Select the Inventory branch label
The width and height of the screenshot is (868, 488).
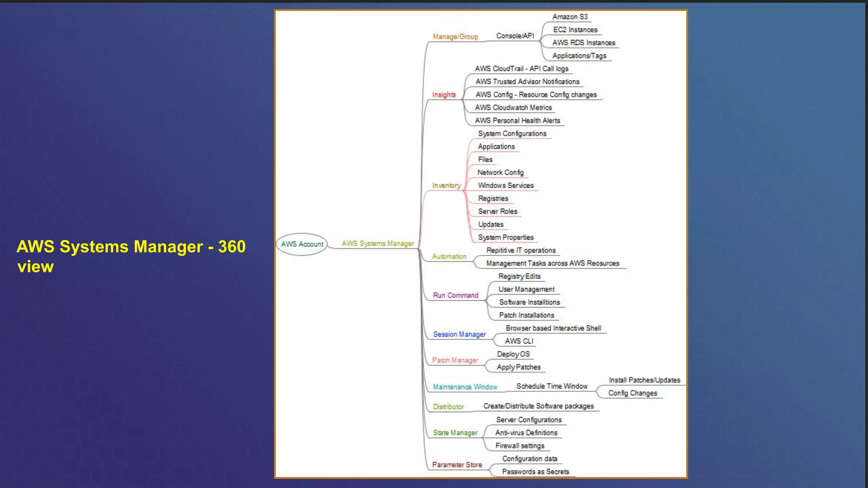point(446,185)
